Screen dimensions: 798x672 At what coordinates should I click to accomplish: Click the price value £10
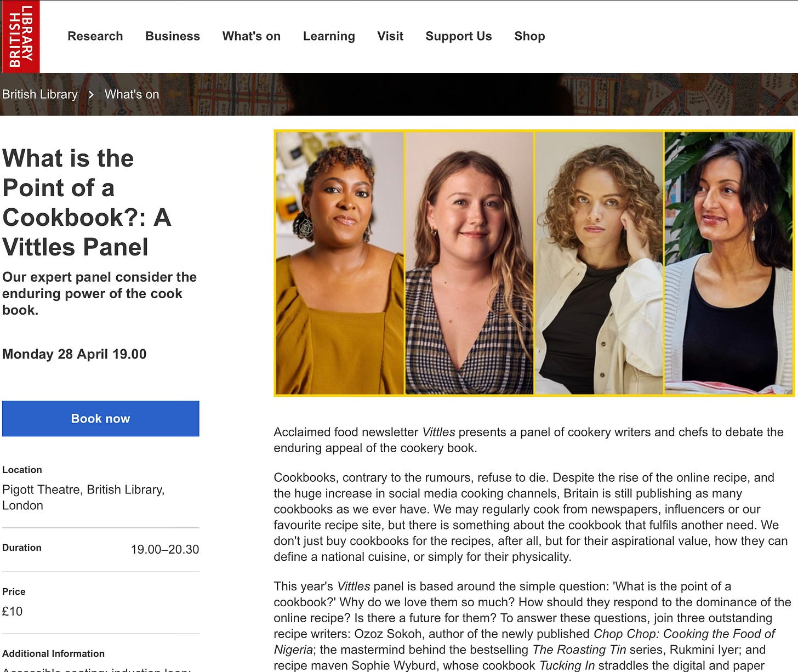pos(13,611)
